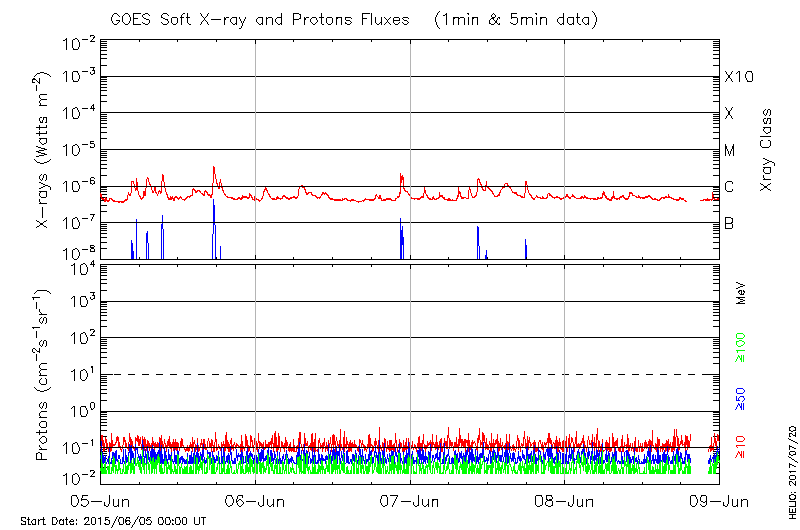Select the M class label on right axis
800x530 pixels.
point(730,151)
